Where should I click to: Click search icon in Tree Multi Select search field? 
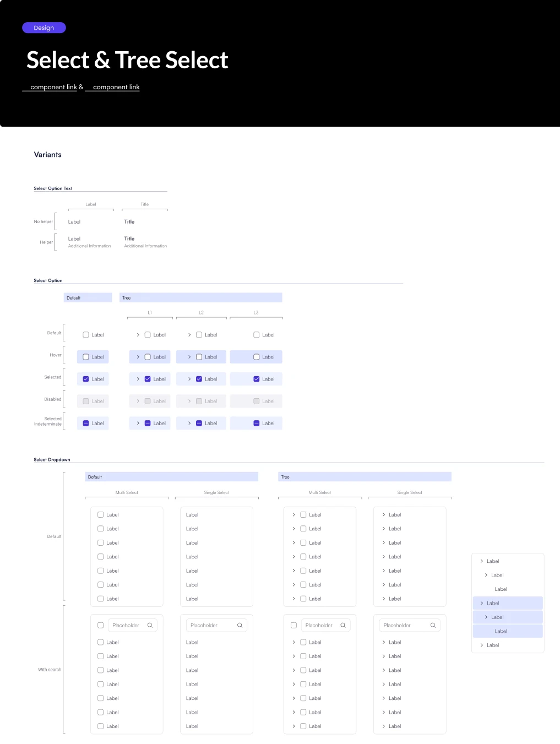pyautogui.click(x=343, y=625)
